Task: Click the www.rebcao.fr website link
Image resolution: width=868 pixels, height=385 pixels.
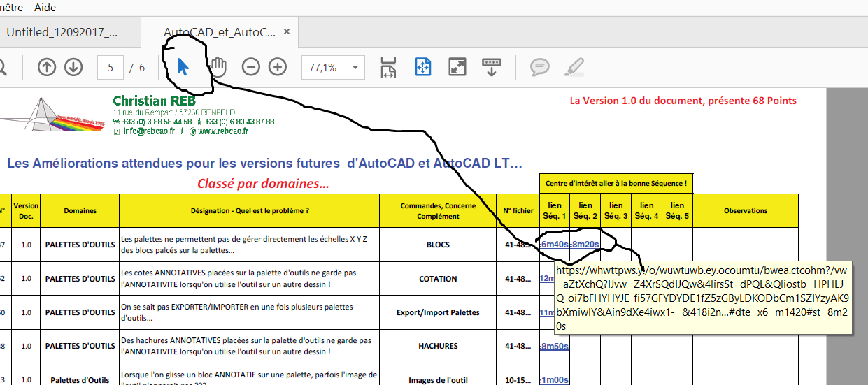Action: (x=223, y=131)
